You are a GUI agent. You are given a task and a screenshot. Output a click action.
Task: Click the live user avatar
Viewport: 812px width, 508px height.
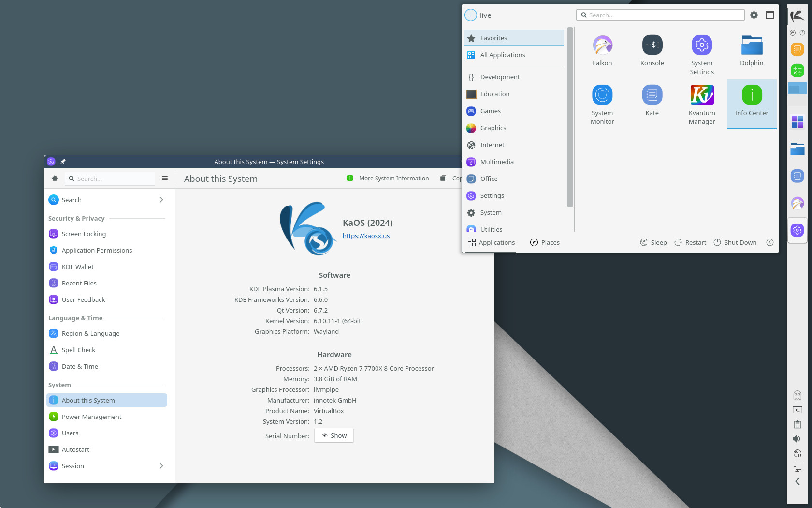471,15
